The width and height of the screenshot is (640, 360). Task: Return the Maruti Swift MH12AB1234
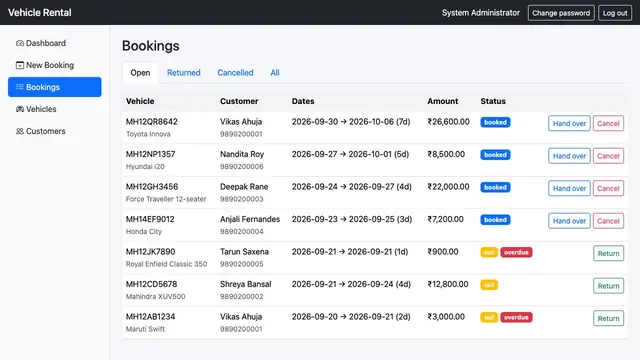click(608, 318)
